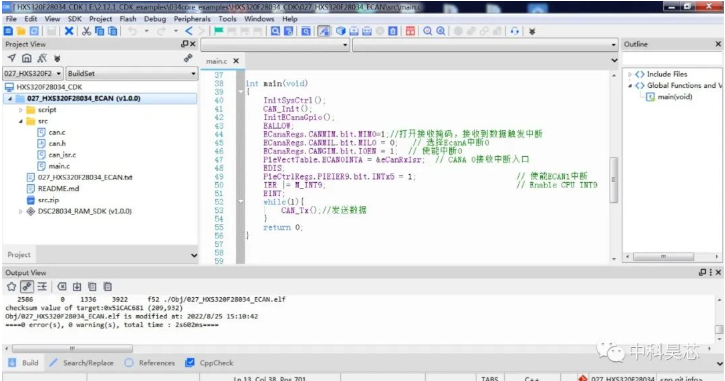Expand the script folder
The width and height of the screenshot is (725, 381).
20,110
